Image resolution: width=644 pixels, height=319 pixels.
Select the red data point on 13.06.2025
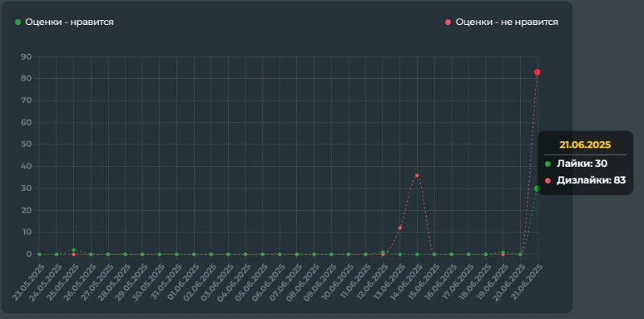coord(400,228)
